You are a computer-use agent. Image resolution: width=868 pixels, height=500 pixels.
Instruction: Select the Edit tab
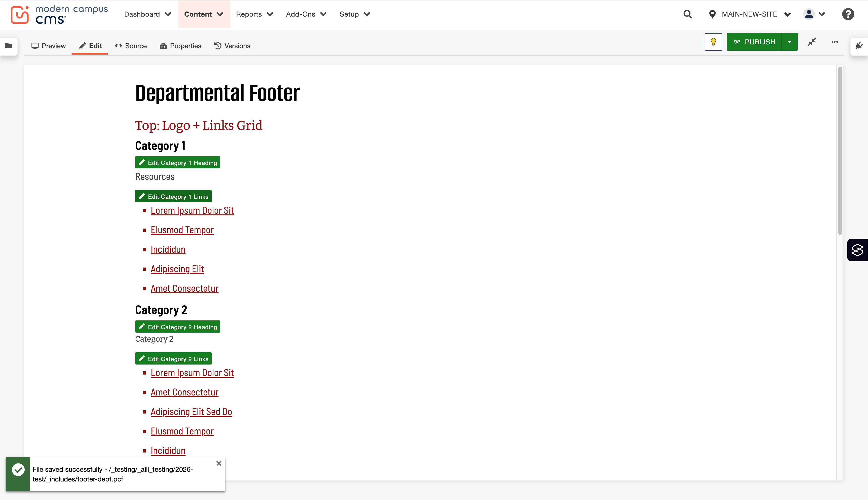click(x=90, y=46)
